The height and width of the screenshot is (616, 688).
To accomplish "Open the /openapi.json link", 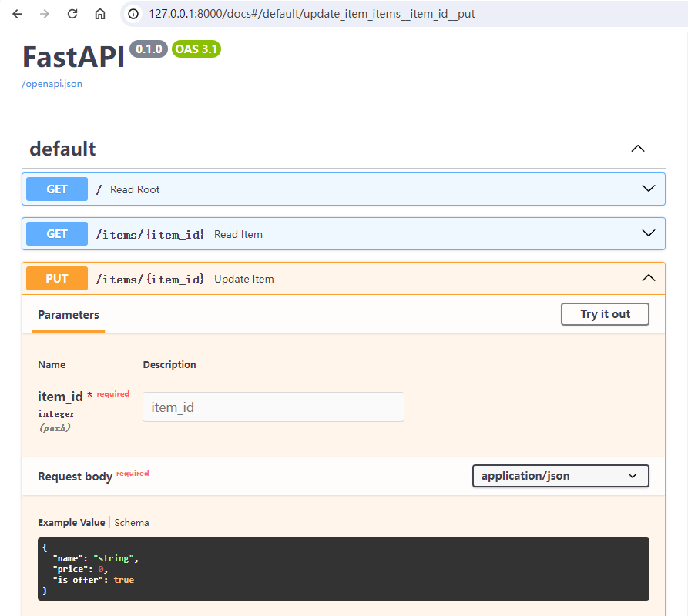I will pos(52,84).
